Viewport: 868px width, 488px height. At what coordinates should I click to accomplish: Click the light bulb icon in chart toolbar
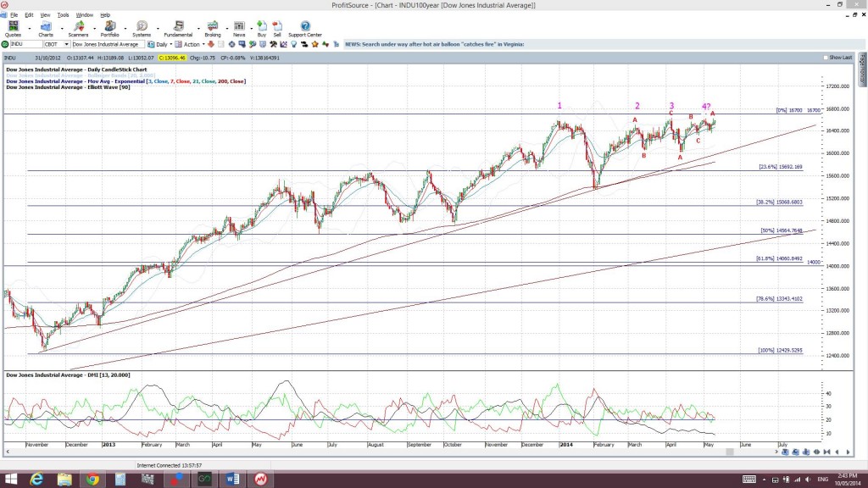pos(294,44)
